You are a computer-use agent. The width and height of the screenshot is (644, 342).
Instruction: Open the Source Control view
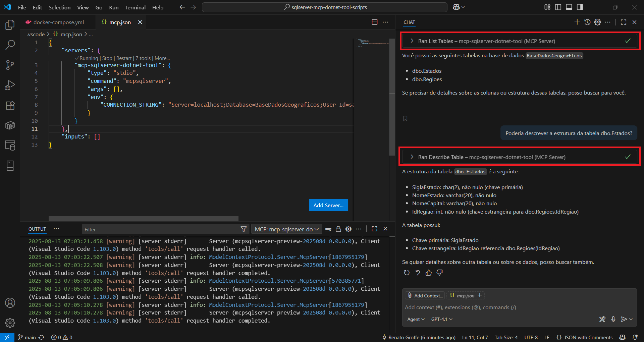tap(10, 65)
